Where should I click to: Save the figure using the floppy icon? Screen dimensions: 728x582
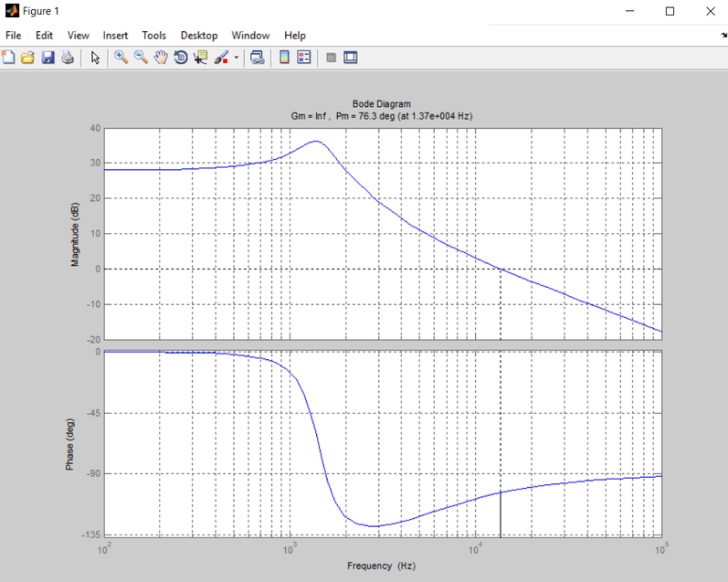pos(47,58)
